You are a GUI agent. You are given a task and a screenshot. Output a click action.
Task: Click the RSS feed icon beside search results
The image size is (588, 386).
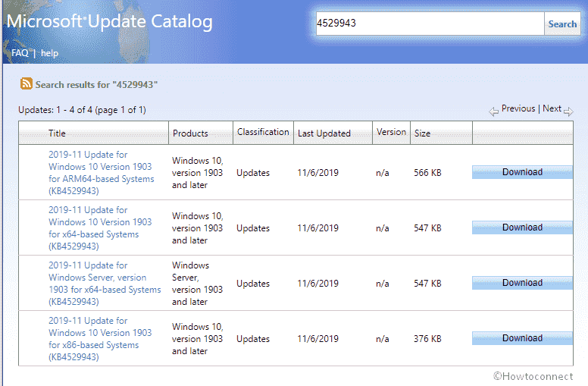[27, 83]
